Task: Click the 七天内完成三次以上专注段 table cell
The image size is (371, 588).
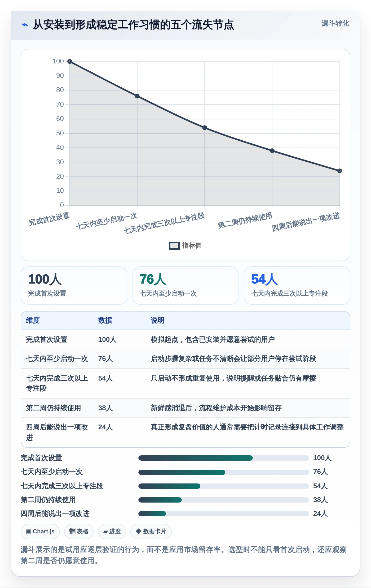Action: pos(57,383)
